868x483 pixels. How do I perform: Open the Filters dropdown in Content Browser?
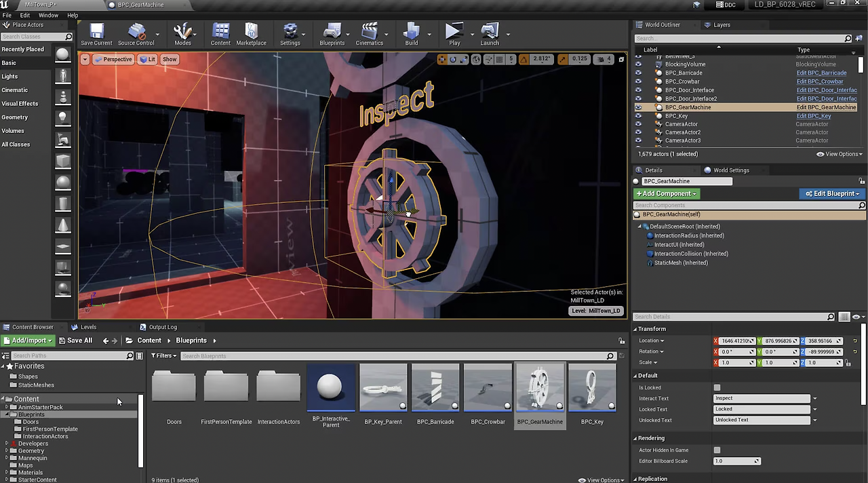[163, 355]
